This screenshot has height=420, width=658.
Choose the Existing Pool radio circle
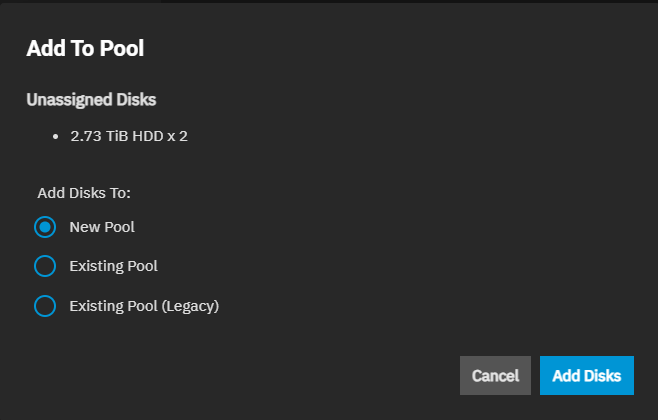pyautogui.click(x=45, y=266)
